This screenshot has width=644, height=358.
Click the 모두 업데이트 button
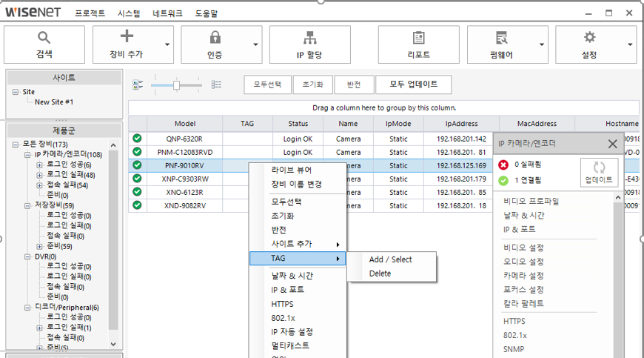414,84
